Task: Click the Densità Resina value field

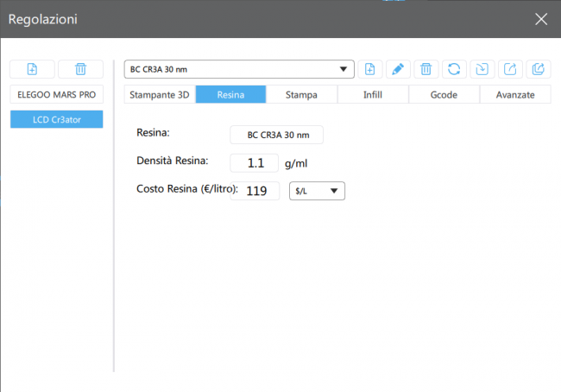Action: tap(255, 162)
